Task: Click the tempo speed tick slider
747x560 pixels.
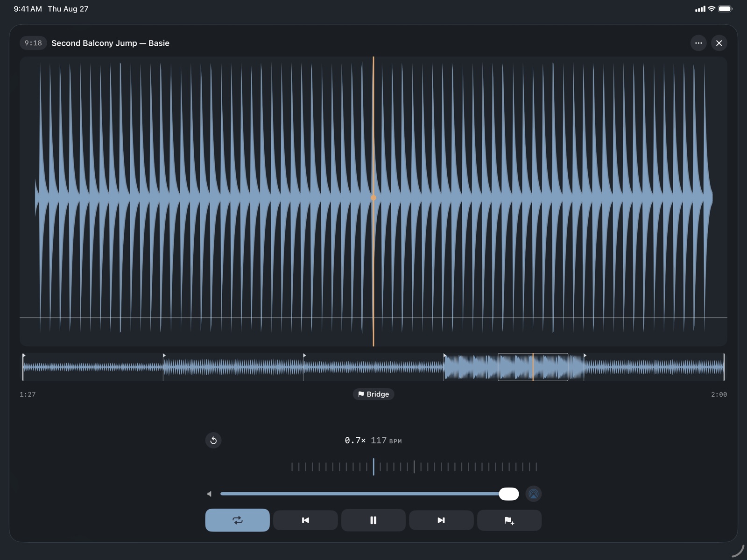Action: point(414,467)
